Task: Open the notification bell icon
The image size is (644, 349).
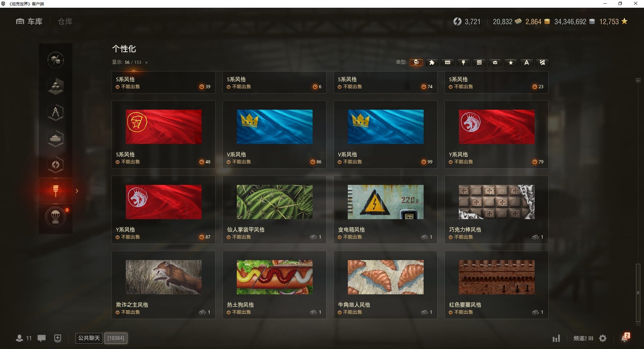Action: (x=625, y=338)
